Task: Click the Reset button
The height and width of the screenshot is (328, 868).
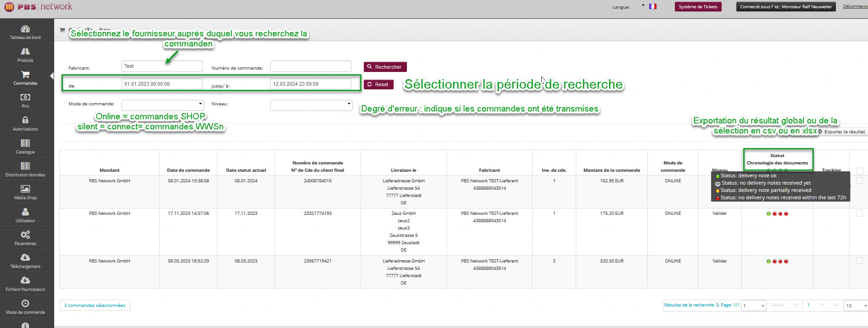Action: pyautogui.click(x=378, y=84)
